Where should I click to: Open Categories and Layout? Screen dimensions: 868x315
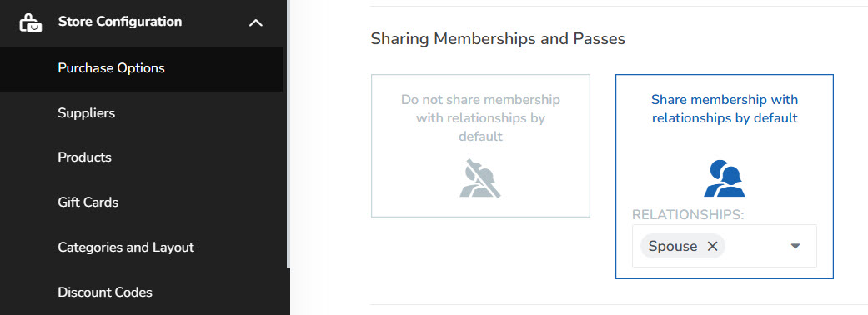point(126,247)
